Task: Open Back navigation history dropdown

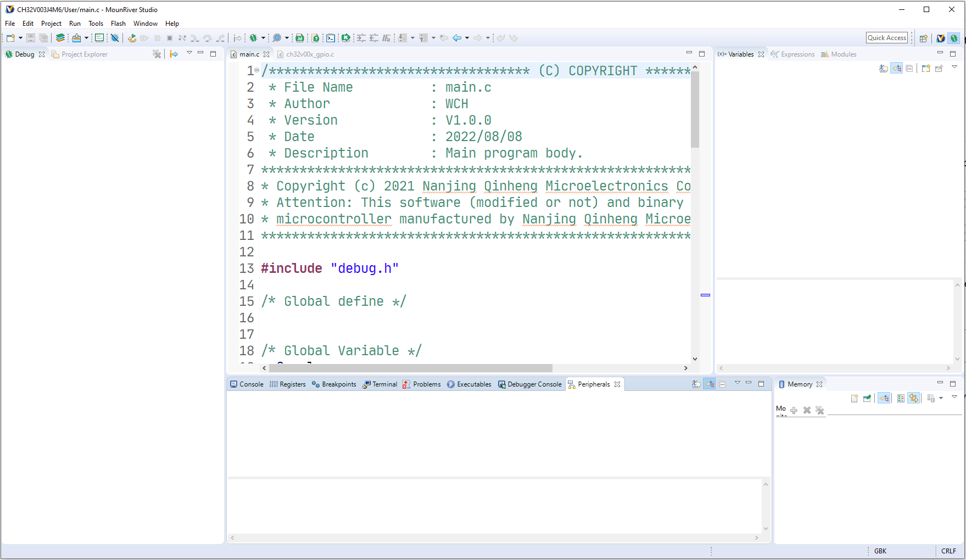Action: pos(467,38)
